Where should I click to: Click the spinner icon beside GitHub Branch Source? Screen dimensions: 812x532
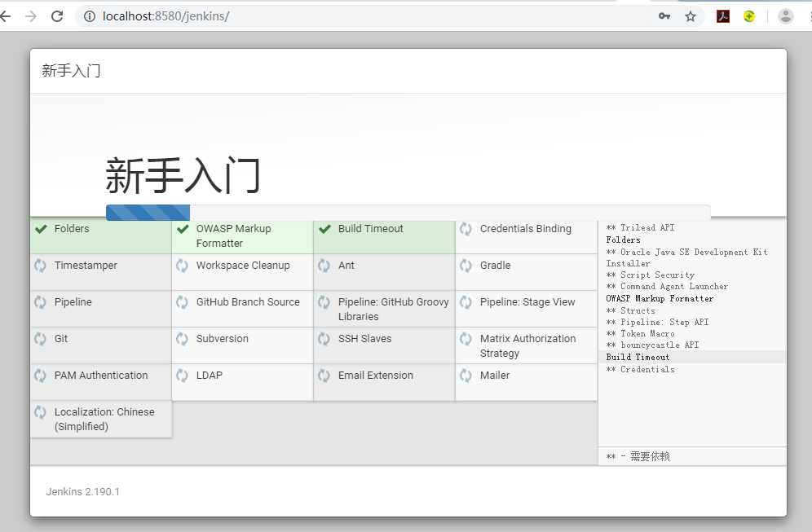click(182, 302)
